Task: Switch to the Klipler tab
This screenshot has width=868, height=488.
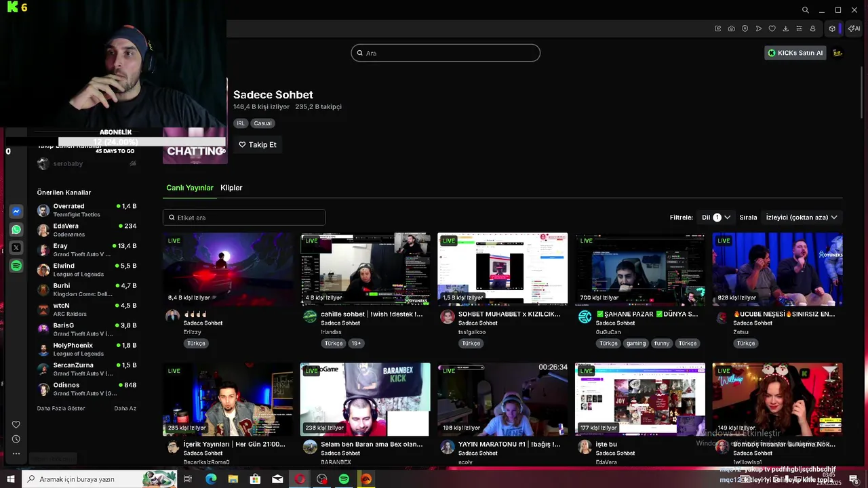Action: tap(231, 188)
